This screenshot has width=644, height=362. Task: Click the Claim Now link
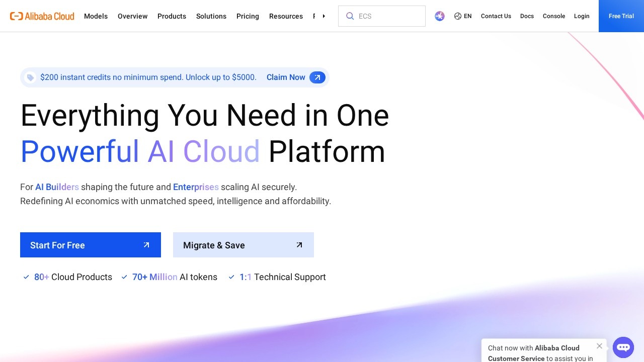click(x=286, y=77)
